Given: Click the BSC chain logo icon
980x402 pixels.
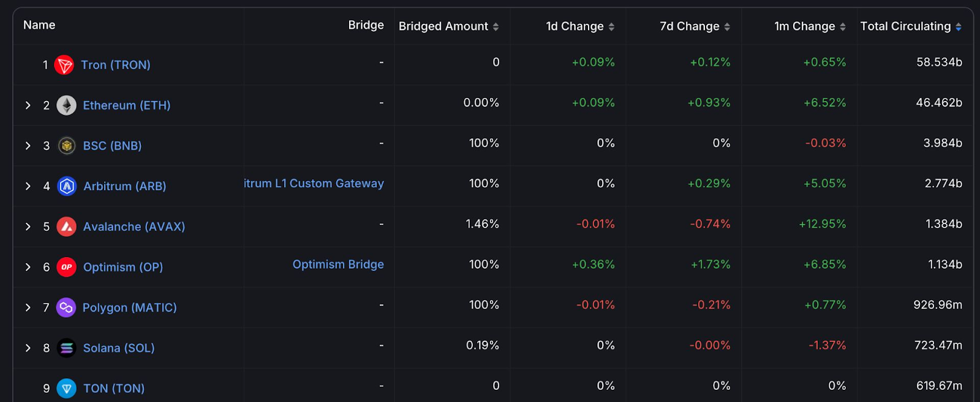Looking at the screenshot, I should tap(66, 146).
